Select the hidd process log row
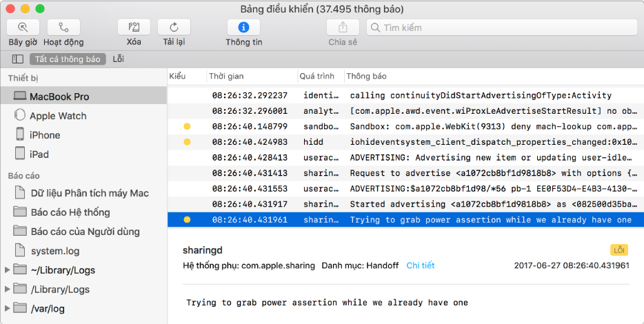Image resolution: width=644 pixels, height=324 pixels. tap(405, 142)
